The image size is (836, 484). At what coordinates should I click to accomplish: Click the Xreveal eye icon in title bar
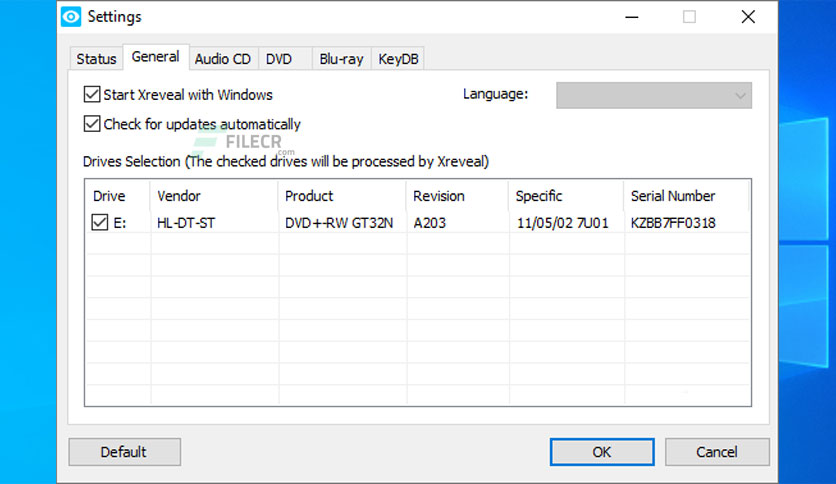[71, 17]
